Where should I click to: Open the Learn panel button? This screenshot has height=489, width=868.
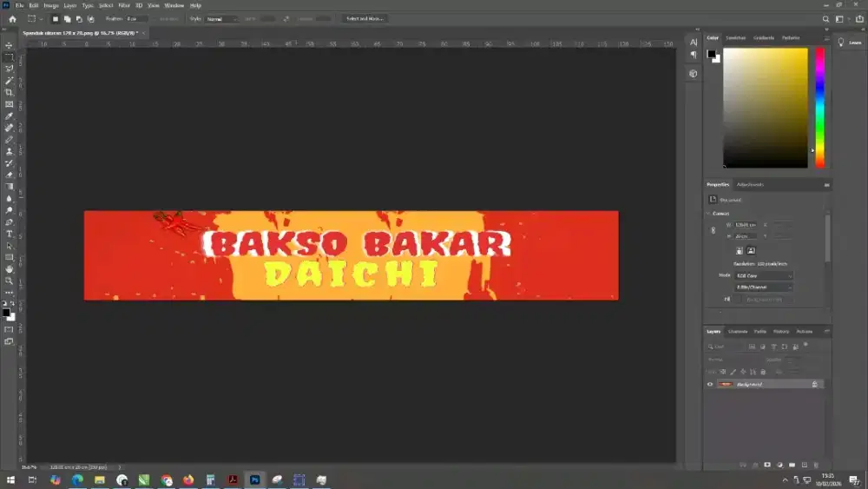click(850, 43)
